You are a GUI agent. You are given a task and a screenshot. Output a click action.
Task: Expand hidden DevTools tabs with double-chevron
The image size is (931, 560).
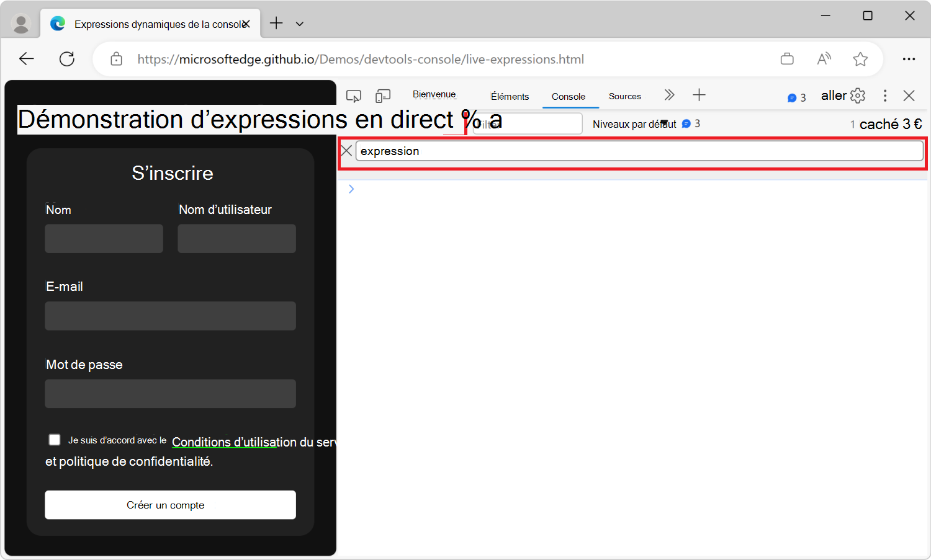click(x=669, y=95)
